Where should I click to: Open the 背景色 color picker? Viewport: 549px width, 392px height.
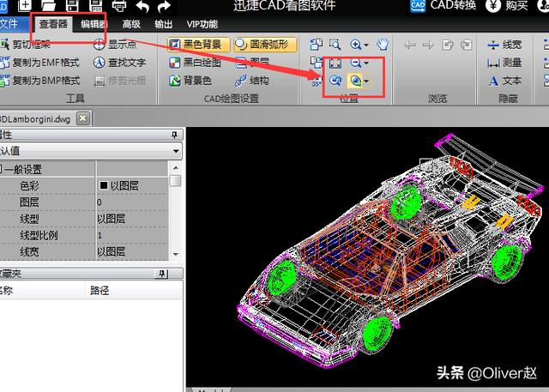click(x=190, y=81)
